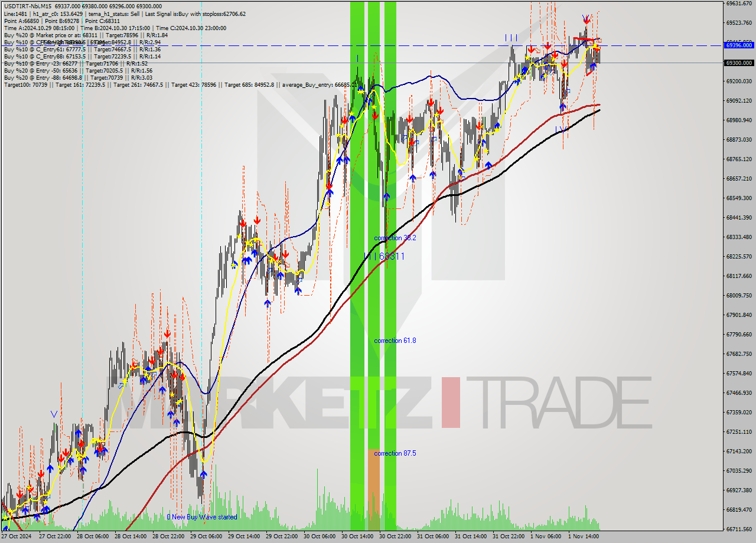Click the '68311' wave point label
This screenshot has height=543, width=756.
[x=391, y=256]
